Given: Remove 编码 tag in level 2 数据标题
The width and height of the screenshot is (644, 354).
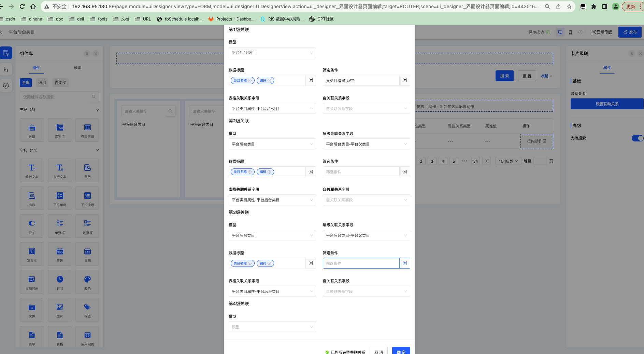Looking at the screenshot, I should [x=269, y=172].
